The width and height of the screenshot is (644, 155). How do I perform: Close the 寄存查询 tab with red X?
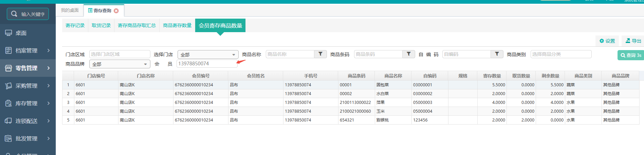pyautogui.click(x=116, y=11)
